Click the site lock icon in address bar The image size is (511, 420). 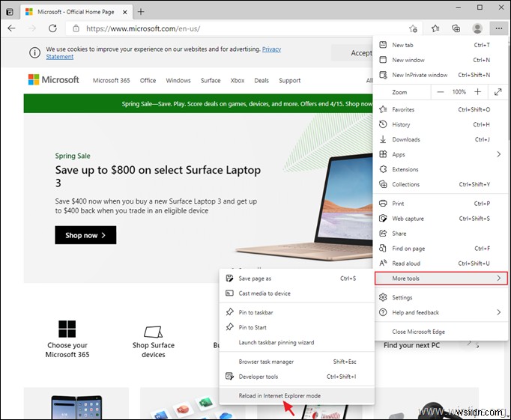[x=76, y=28]
